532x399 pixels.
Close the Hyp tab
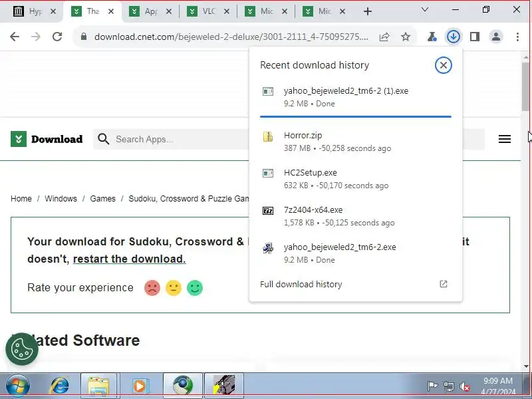click(x=53, y=11)
